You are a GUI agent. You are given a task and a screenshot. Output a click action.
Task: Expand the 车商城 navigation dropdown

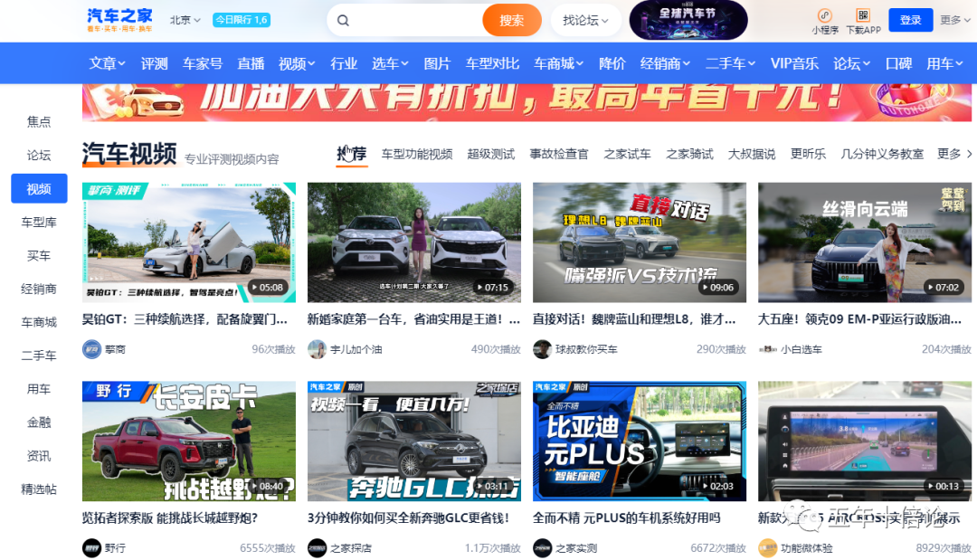tap(558, 63)
